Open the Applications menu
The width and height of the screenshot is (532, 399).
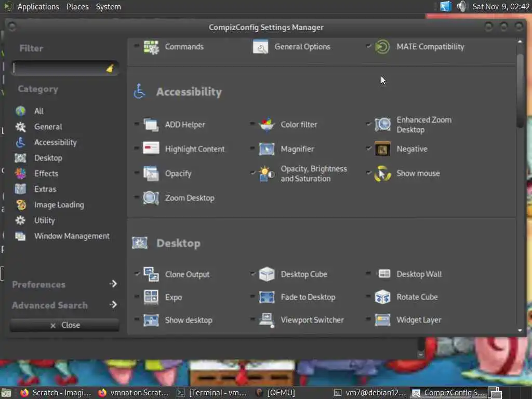pyautogui.click(x=38, y=6)
